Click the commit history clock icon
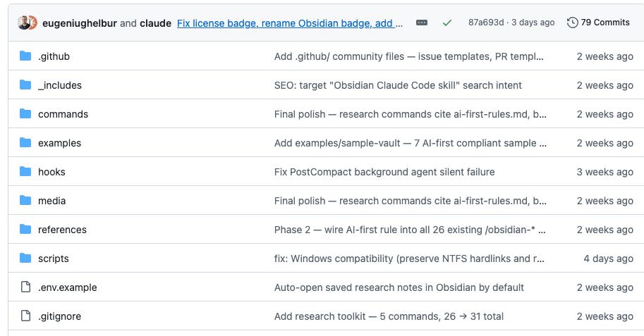Image resolution: width=644 pixels, height=336 pixels. coord(573,23)
